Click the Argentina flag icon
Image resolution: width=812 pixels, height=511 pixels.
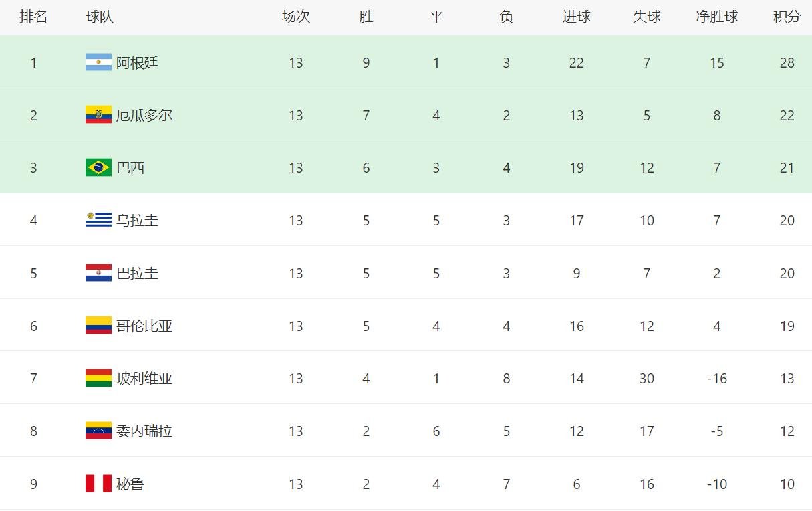point(98,62)
